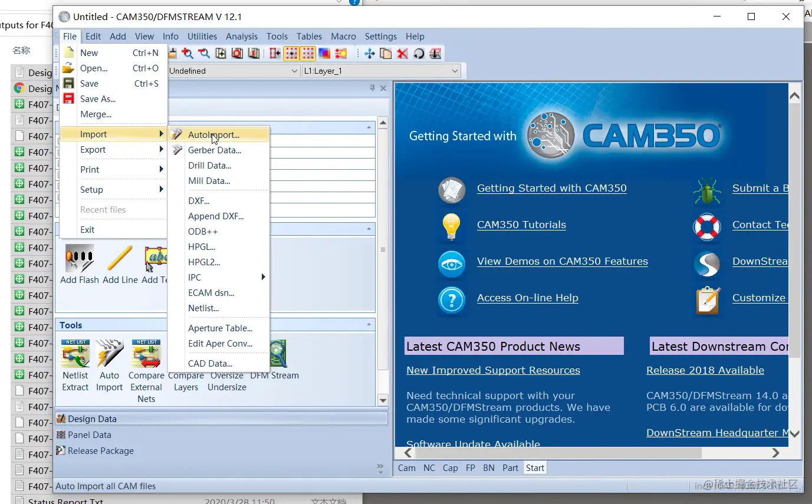Open the Analysis menu
The width and height of the screenshot is (812, 504).
coord(242,36)
